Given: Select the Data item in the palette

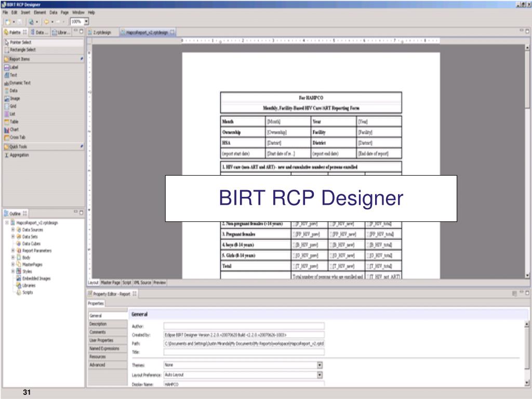Looking at the screenshot, I should point(11,90).
